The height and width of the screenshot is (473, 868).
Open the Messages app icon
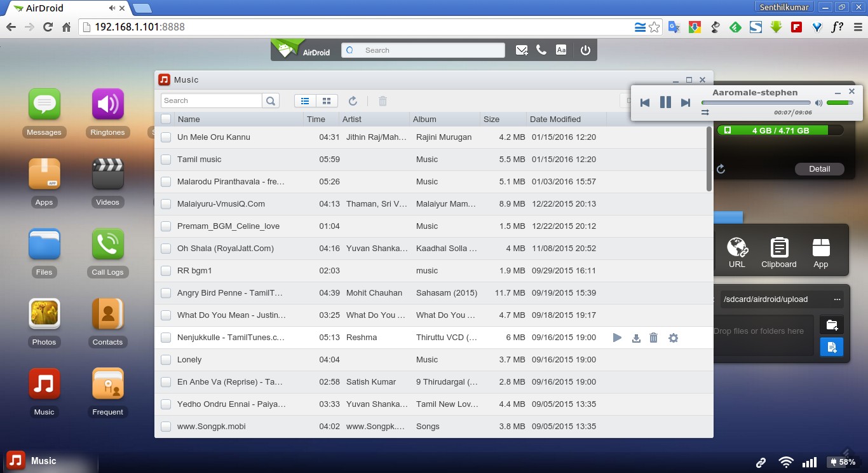(x=44, y=105)
